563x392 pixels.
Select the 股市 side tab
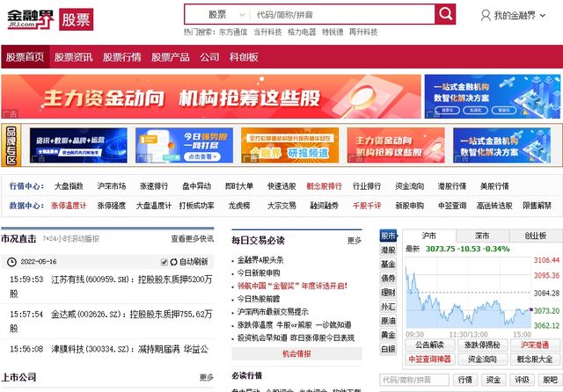click(388, 236)
